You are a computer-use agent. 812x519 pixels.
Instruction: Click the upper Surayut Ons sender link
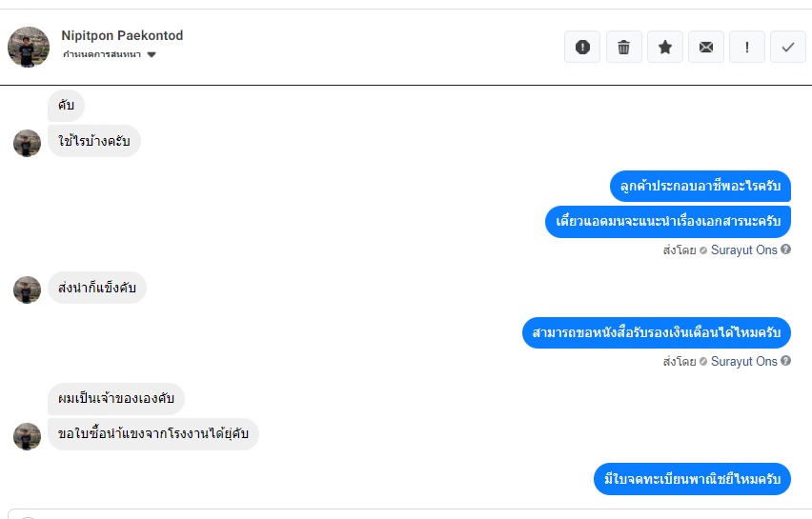743,250
